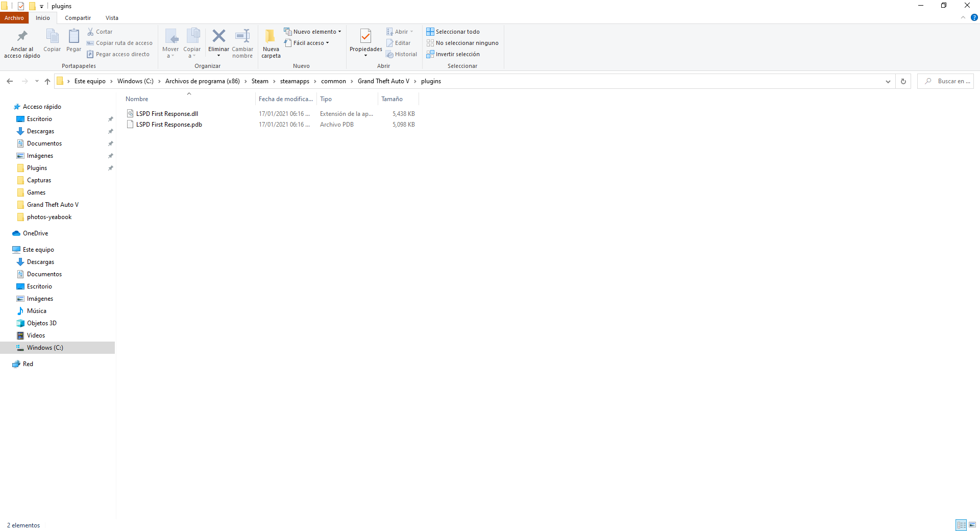Go back with the back arrow

pyautogui.click(x=10, y=81)
